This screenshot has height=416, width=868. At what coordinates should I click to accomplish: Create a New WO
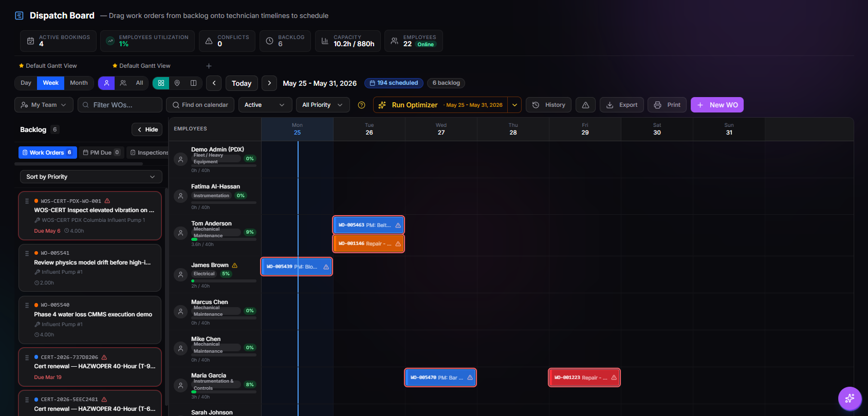click(717, 105)
